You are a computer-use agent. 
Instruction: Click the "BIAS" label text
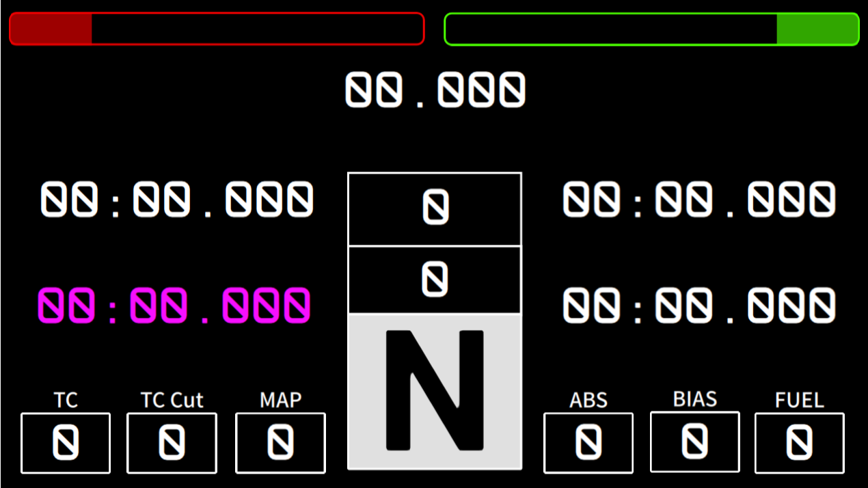(695, 398)
